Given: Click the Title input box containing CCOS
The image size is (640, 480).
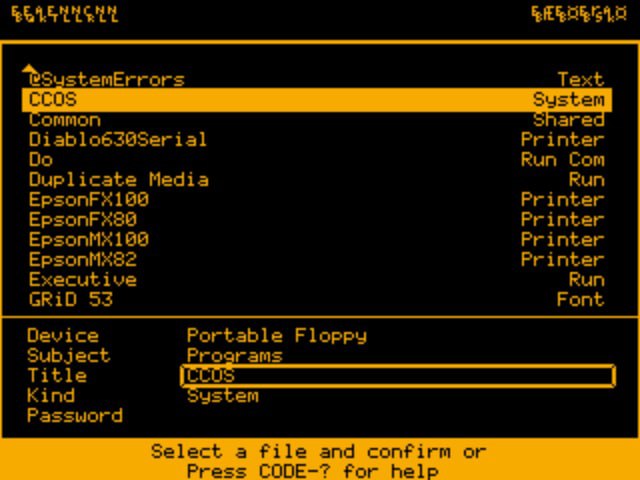Looking at the screenshot, I should point(398,376).
